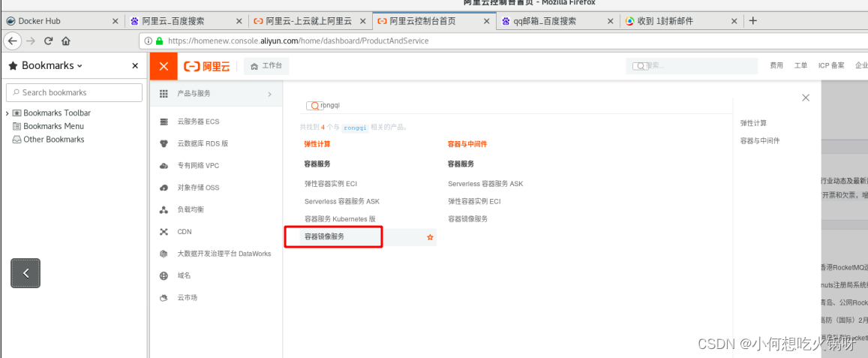
Task: Switch to qq邮箱_百度搜索 tab
Action: click(x=557, y=21)
